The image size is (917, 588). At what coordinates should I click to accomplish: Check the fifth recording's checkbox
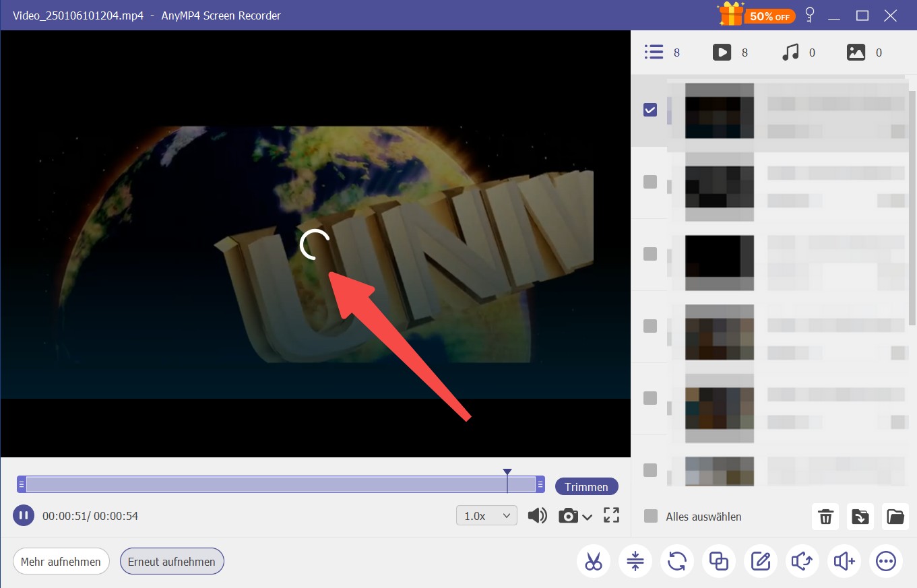[x=650, y=398]
